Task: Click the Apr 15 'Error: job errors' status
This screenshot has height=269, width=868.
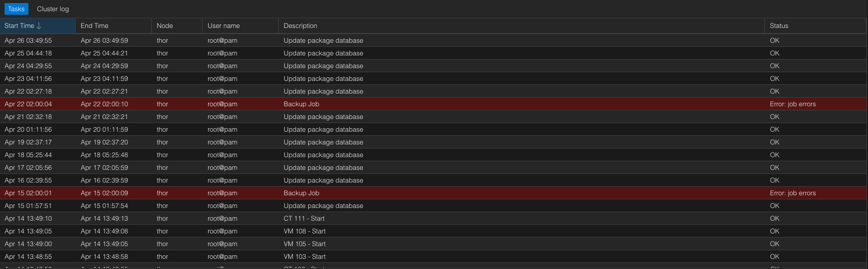Action: click(x=792, y=193)
